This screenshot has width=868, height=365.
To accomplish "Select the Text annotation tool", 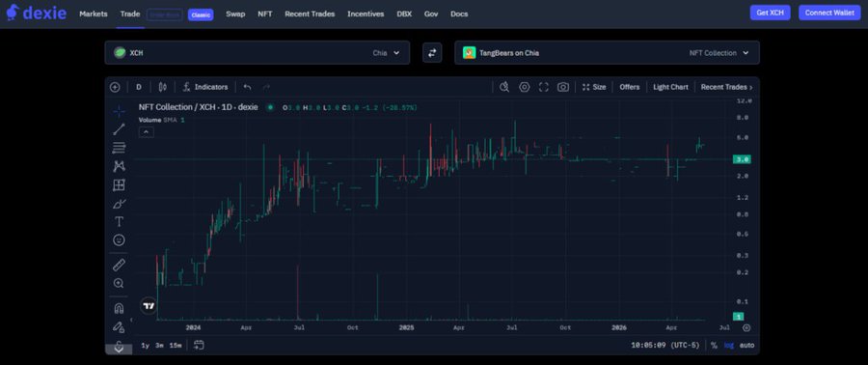I will [x=119, y=221].
